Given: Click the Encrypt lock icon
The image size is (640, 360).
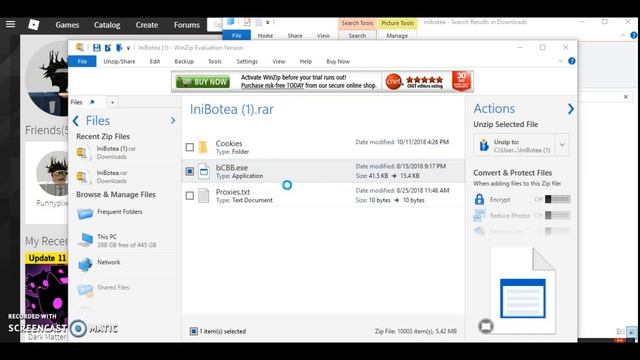Looking at the screenshot, I should click(479, 199).
